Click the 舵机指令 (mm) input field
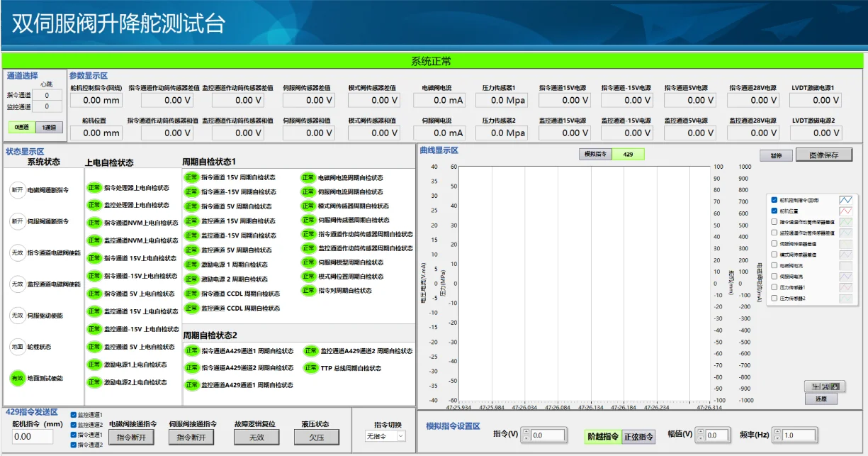Image resolution: width=868 pixels, height=456 pixels. [33, 437]
